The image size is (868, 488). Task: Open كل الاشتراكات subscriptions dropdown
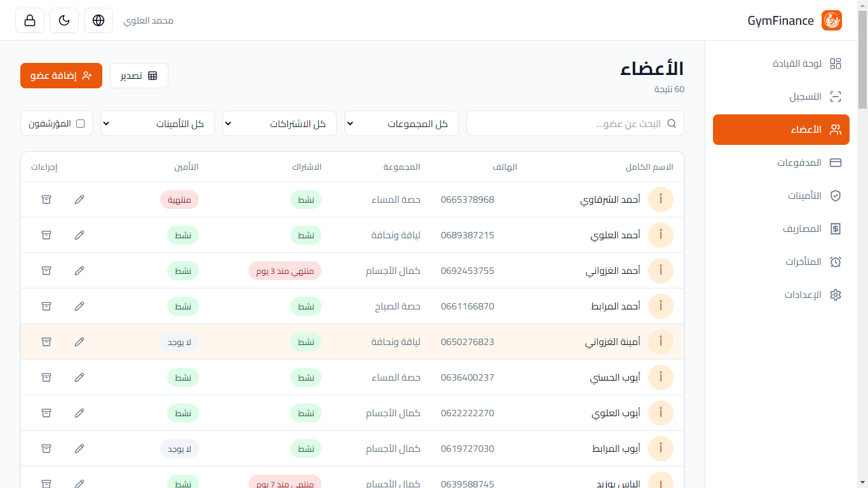coord(280,123)
